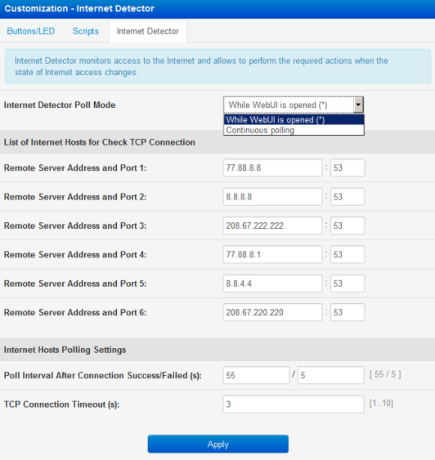Click the Port 6 field
Image resolution: width=435 pixels, height=460 pixels.
click(x=347, y=312)
